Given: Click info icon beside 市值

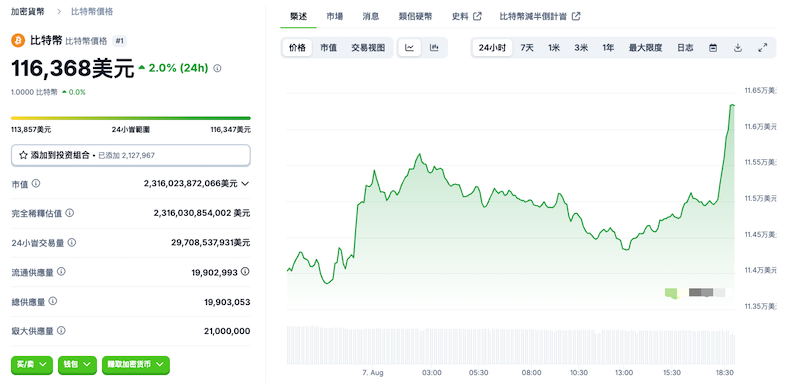Looking at the screenshot, I should coord(36,183).
